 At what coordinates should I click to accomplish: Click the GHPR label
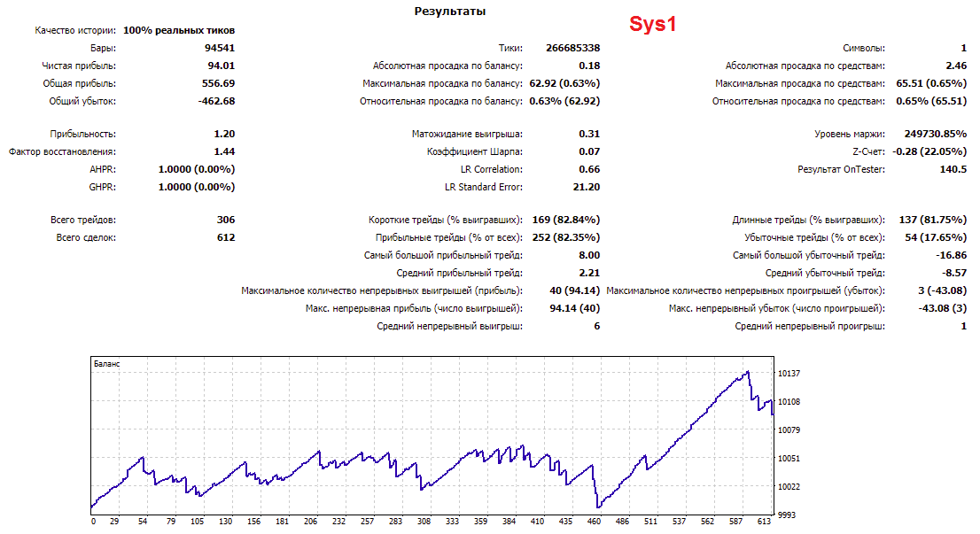103,187
